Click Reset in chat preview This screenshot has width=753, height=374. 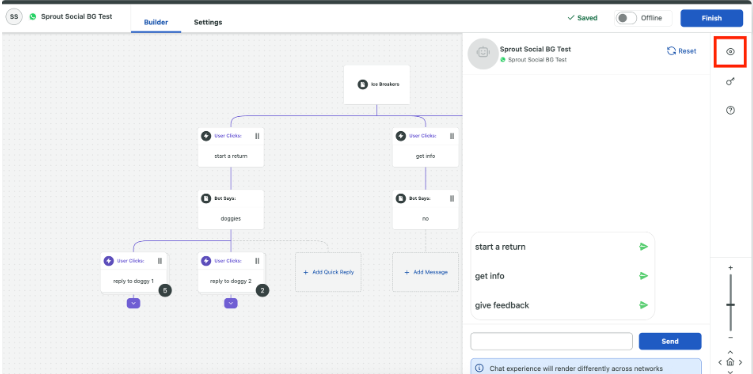(681, 51)
